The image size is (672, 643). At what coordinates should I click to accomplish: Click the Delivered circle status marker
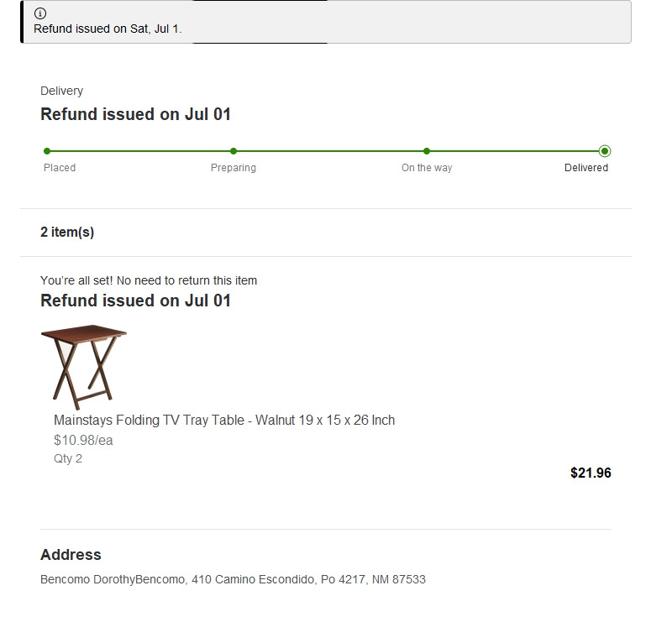605,151
